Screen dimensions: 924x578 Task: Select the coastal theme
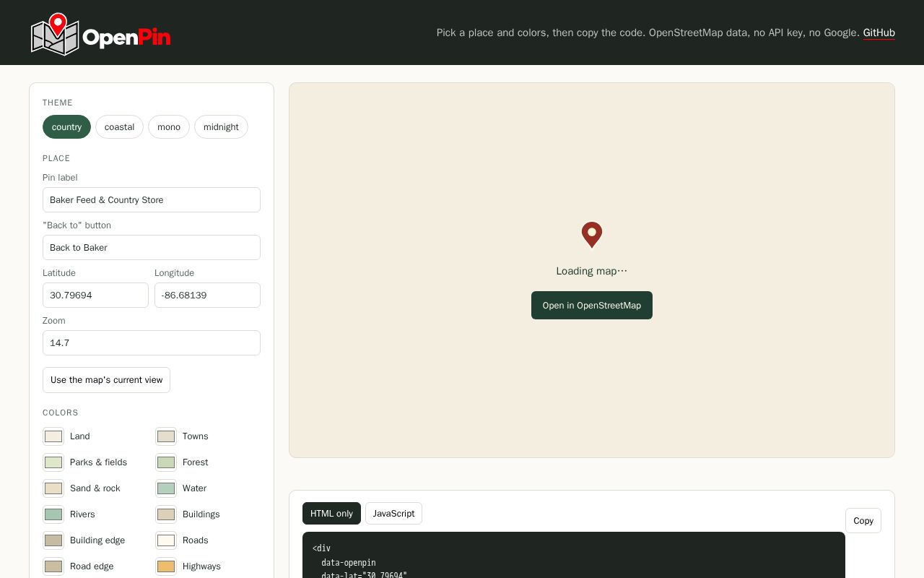tap(119, 127)
